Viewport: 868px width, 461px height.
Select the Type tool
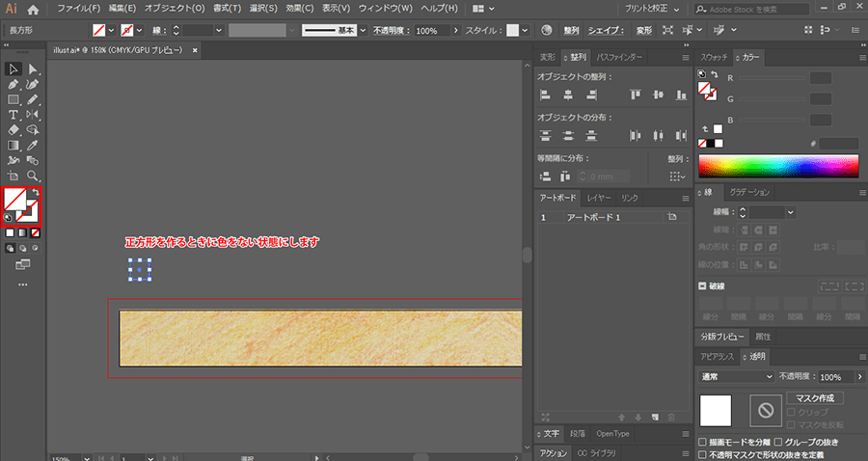pyautogui.click(x=14, y=115)
